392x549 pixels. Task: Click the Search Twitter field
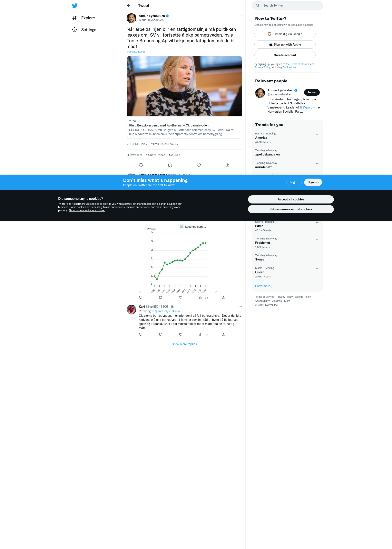[x=287, y=6]
